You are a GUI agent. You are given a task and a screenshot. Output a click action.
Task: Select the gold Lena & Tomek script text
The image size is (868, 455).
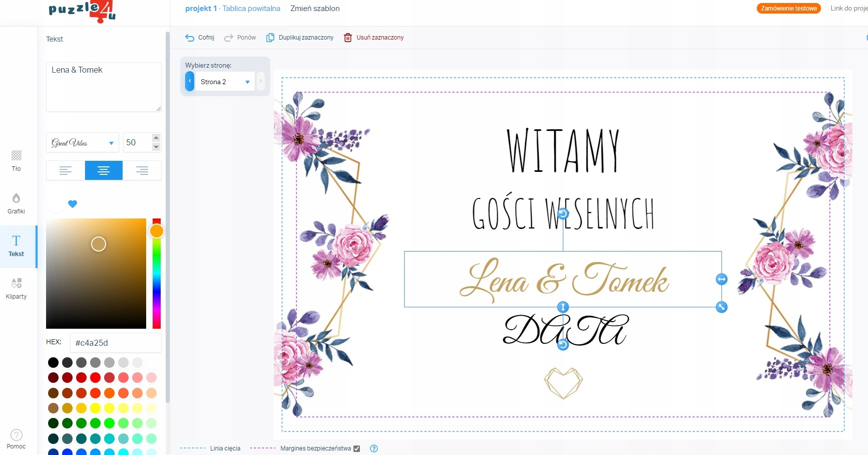[564, 280]
